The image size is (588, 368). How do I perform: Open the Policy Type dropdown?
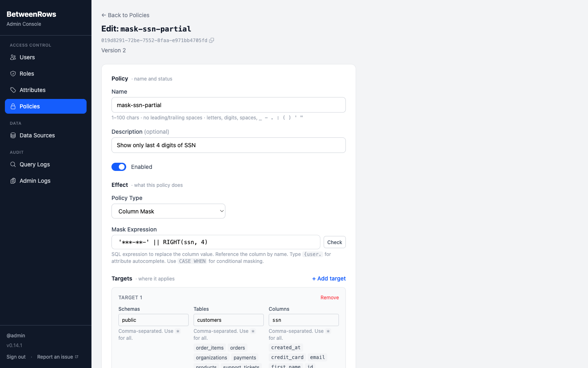click(x=168, y=211)
